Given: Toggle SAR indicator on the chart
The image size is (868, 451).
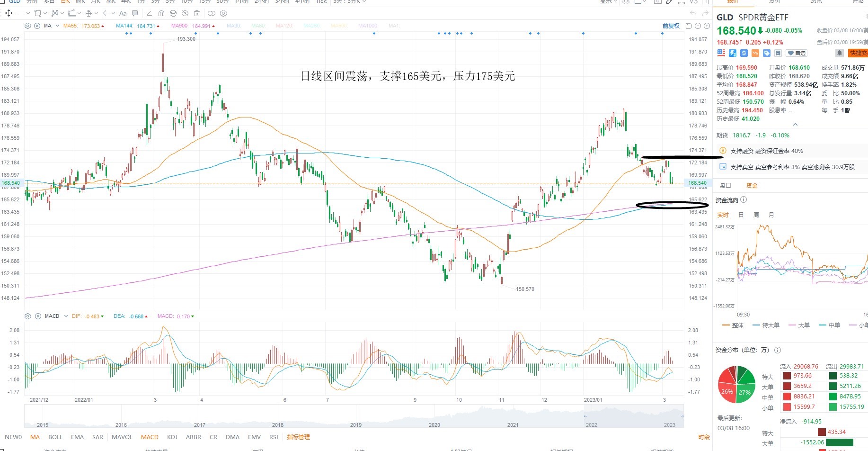Looking at the screenshot, I should click(97, 437).
